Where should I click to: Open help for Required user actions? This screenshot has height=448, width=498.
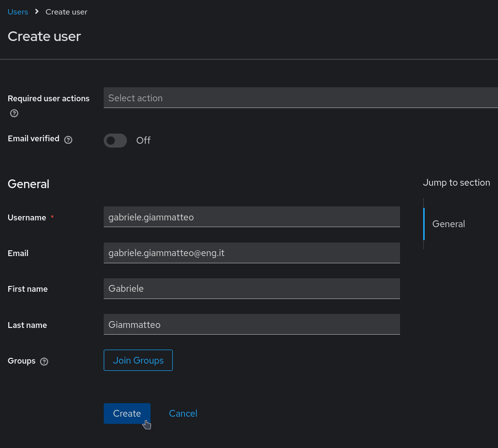[14, 113]
